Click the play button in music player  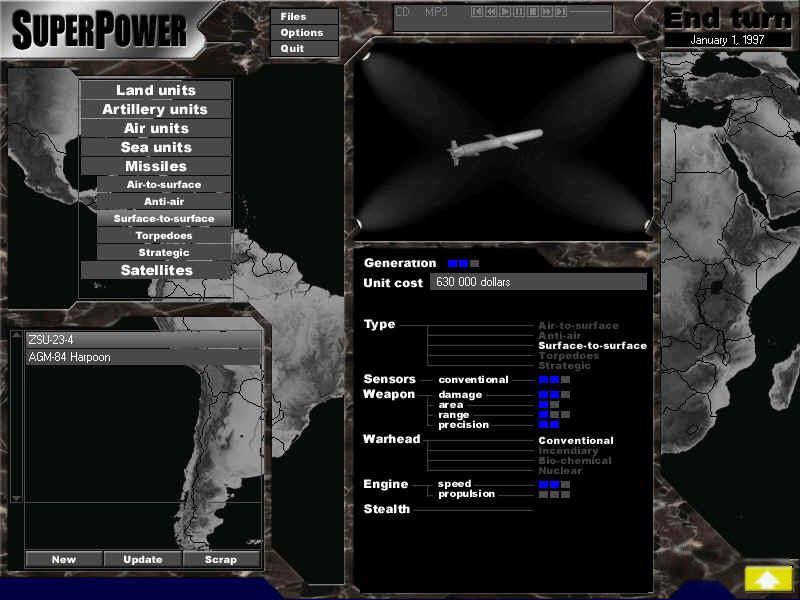505,12
